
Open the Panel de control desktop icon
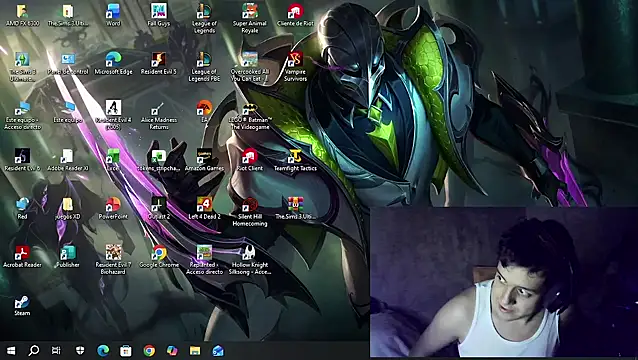68,63
